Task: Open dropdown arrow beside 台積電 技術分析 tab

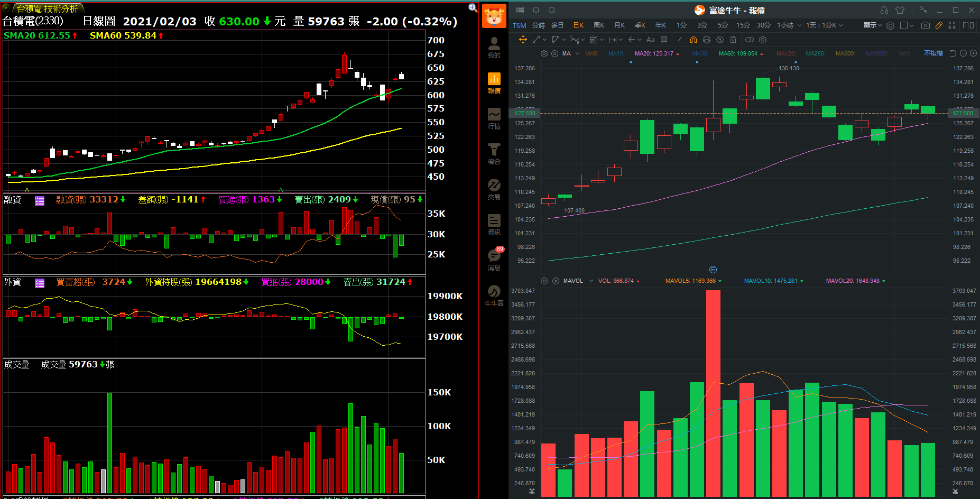Action: click(x=6, y=8)
